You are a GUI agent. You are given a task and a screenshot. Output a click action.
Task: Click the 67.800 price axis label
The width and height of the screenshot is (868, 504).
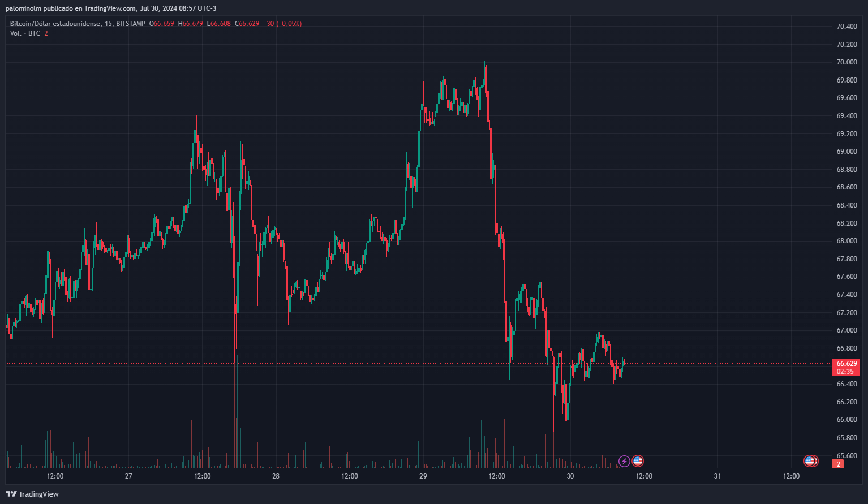(x=846, y=259)
